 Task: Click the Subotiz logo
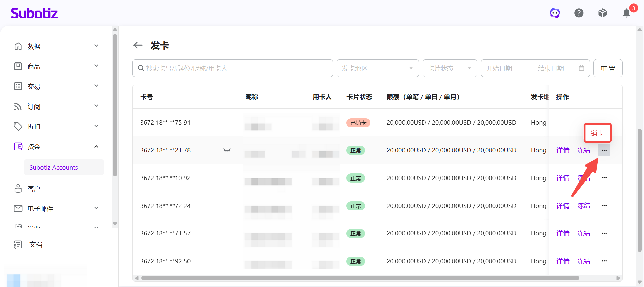[x=34, y=13]
